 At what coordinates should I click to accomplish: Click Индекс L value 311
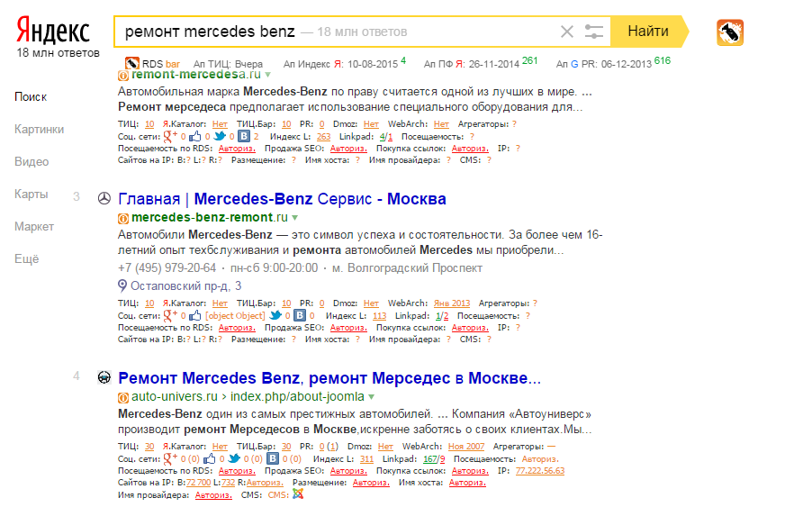point(366,459)
